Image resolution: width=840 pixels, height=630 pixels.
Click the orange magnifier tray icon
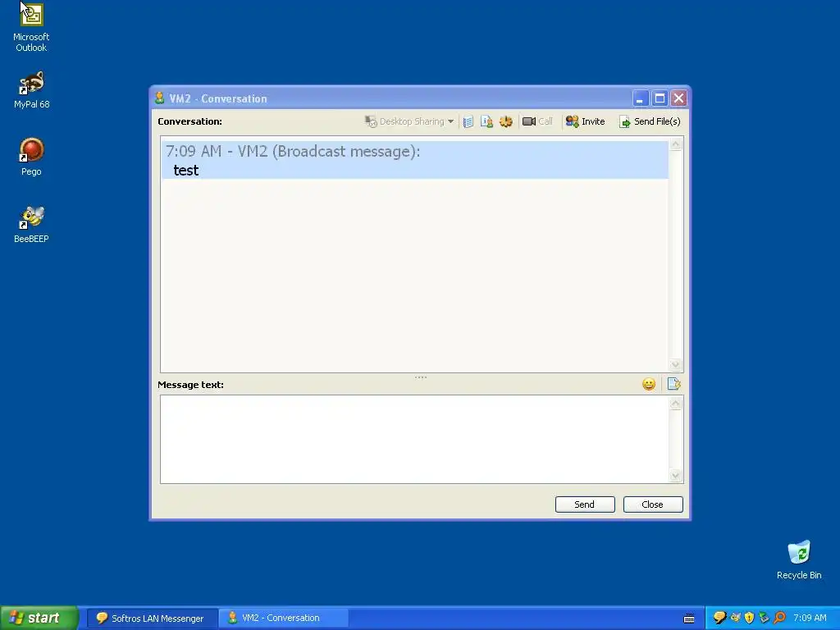point(779,619)
